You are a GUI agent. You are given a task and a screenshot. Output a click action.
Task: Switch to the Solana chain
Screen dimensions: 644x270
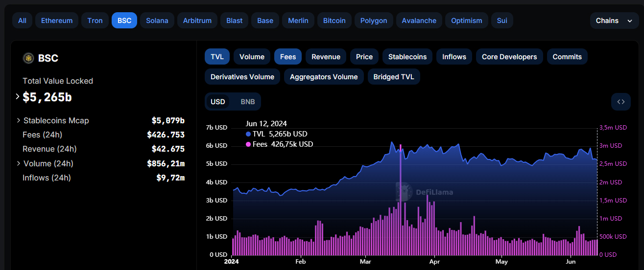pyautogui.click(x=157, y=21)
